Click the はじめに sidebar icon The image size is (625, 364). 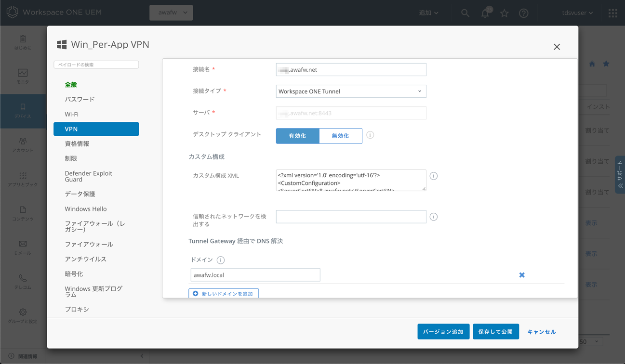click(x=23, y=39)
